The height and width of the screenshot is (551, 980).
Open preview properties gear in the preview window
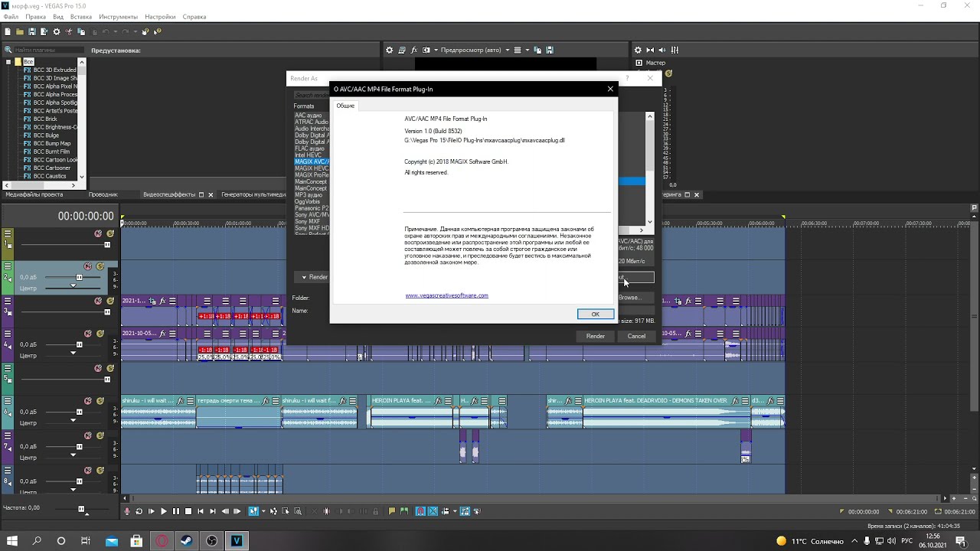tap(389, 50)
